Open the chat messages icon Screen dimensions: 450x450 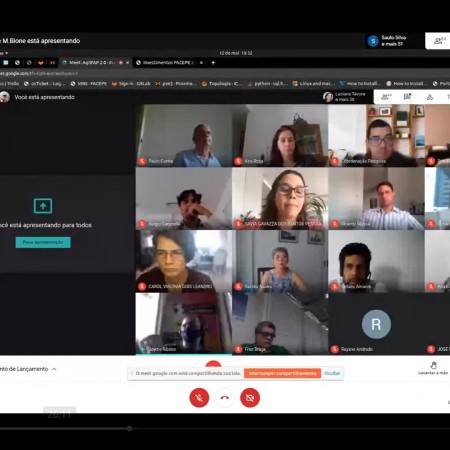[407, 97]
